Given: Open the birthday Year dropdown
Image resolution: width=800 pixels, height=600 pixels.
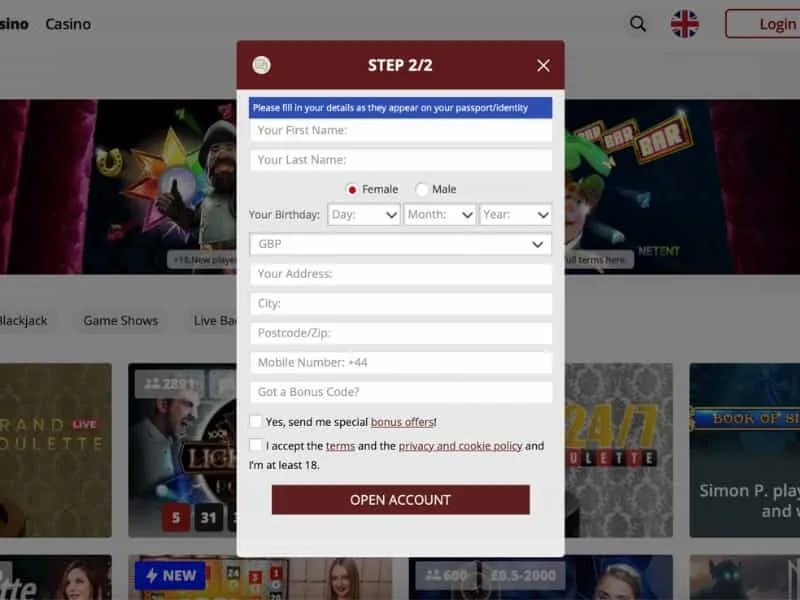Looking at the screenshot, I should point(516,215).
